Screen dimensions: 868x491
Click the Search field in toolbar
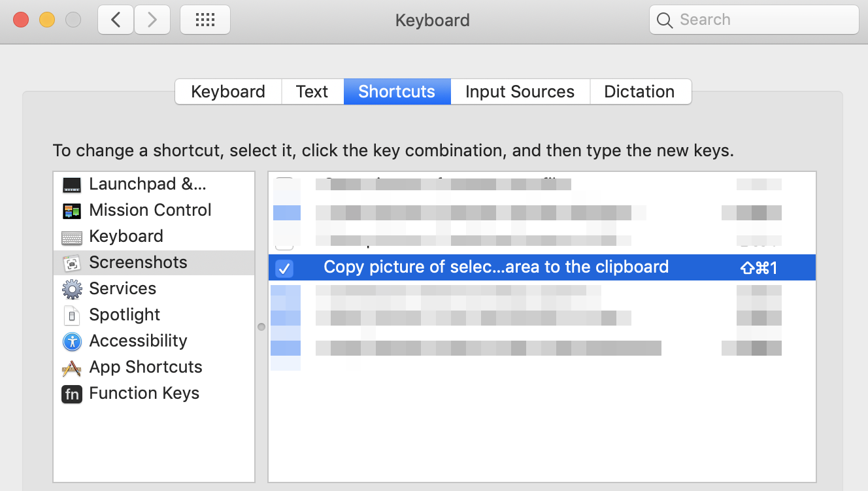(758, 20)
